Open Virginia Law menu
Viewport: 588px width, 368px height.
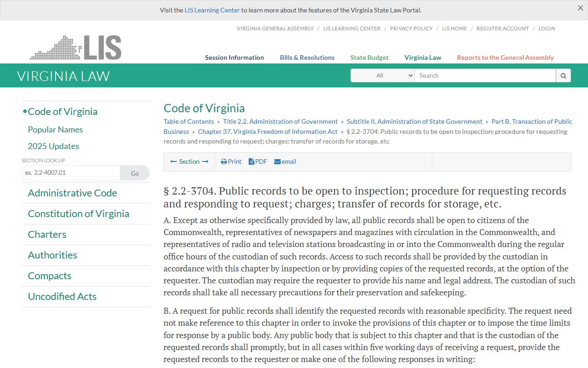tap(423, 57)
